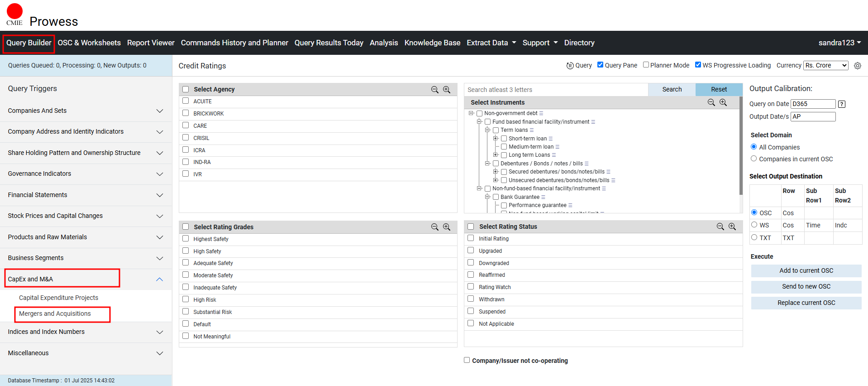This screenshot has height=386, width=868.
Task: Check the CRISIL agency checkbox
Action: pyautogui.click(x=186, y=138)
